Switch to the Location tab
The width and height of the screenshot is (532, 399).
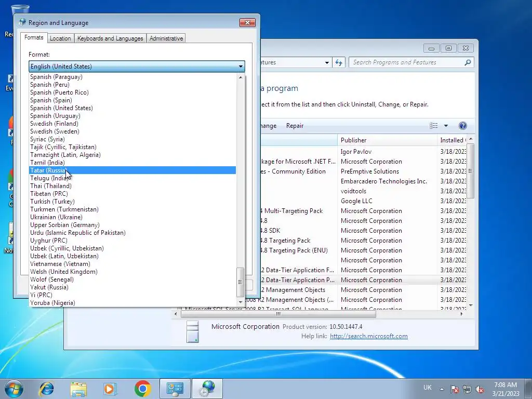pos(60,38)
